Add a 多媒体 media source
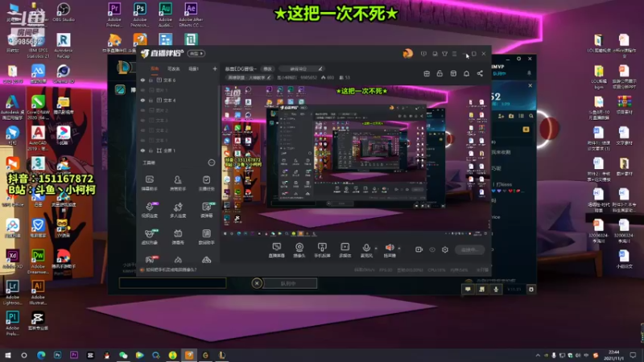This screenshot has height=362, width=644. click(x=345, y=249)
